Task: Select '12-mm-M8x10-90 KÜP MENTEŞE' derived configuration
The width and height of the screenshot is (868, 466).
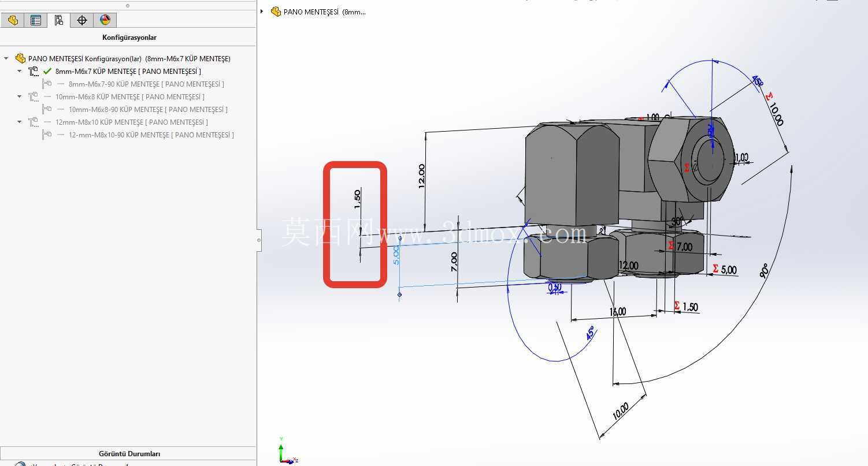Action: tap(151, 135)
